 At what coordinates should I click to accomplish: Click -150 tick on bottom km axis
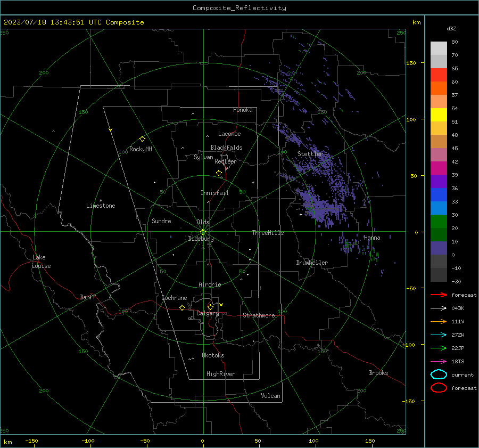pos(31,441)
